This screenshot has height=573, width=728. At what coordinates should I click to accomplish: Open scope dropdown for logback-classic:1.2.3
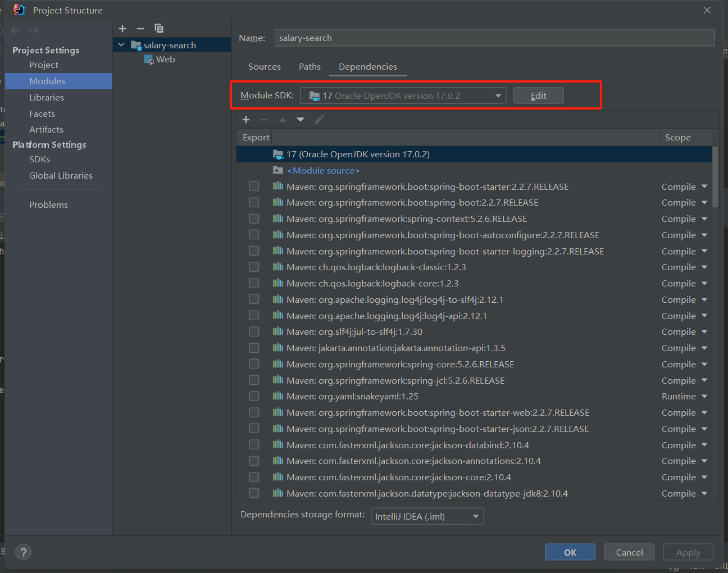click(704, 267)
